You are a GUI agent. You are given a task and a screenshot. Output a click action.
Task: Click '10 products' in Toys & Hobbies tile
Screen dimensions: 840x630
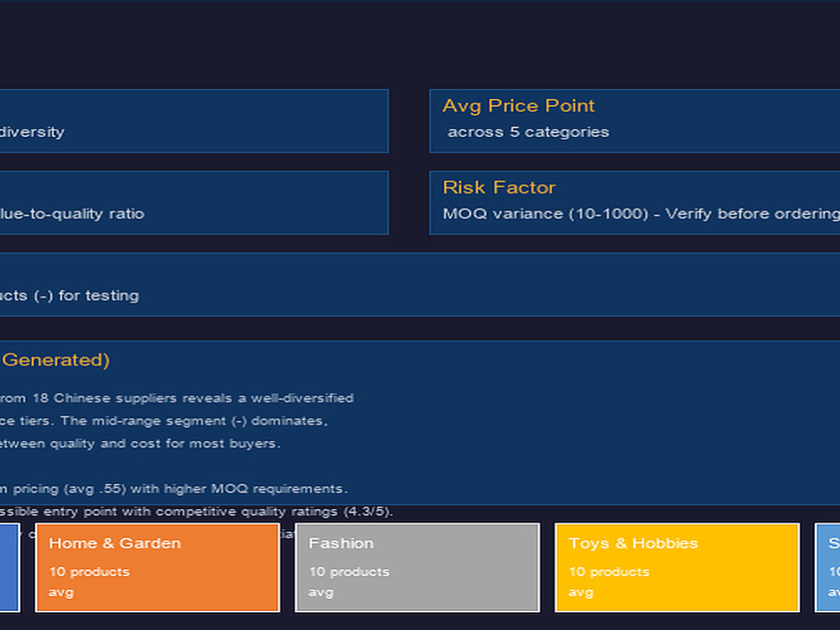pyautogui.click(x=609, y=572)
